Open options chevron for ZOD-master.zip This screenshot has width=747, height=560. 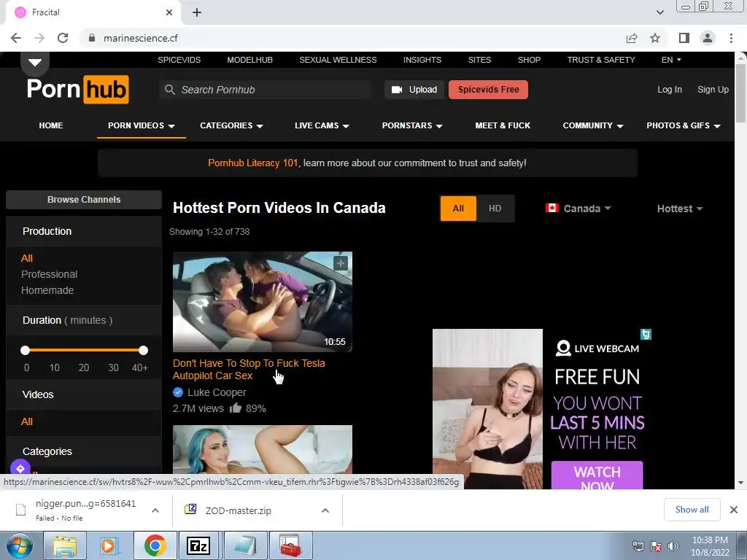click(x=325, y=510)
